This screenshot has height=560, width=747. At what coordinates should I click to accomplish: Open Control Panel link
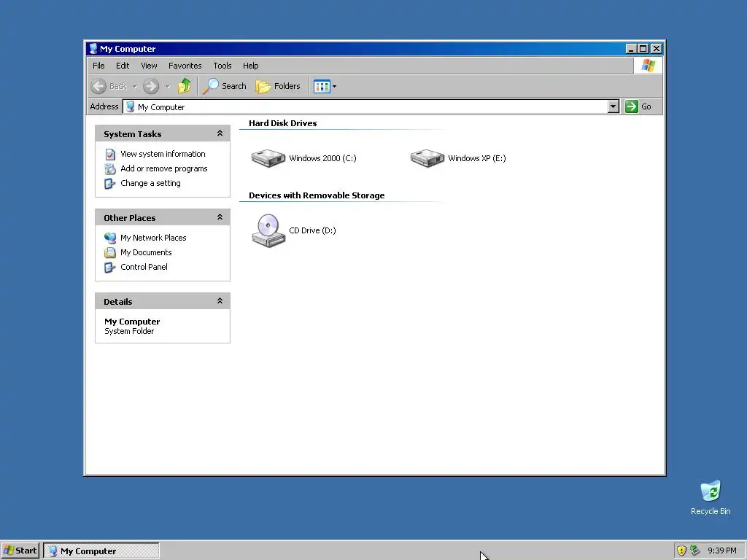point(144,267)
